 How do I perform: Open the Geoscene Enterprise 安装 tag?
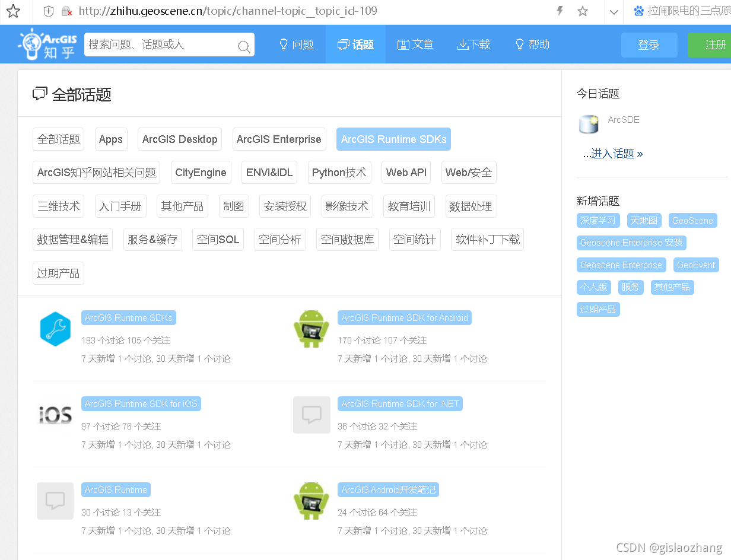[631, 243]
